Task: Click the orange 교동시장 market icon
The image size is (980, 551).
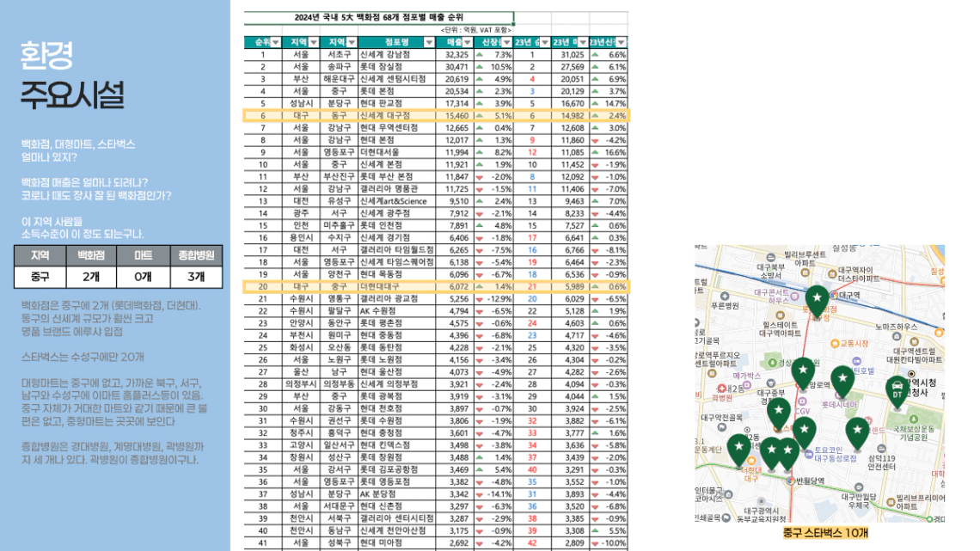Action: click(835, 344)
